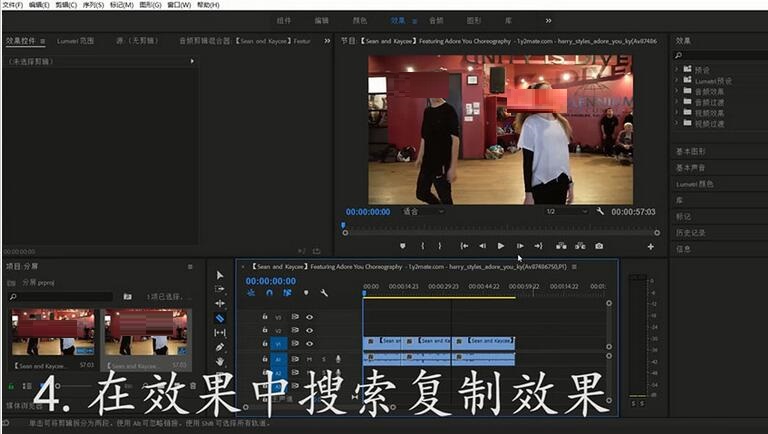This screenshot has height=434, width=768.
Task: Select the Selection arrow tool
Action: click(220, 275)
